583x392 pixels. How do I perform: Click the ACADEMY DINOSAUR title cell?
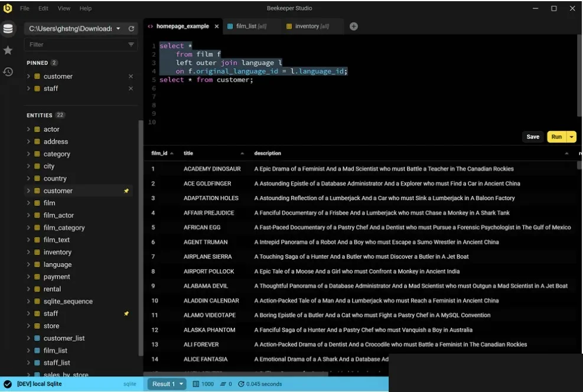point(212,169)
